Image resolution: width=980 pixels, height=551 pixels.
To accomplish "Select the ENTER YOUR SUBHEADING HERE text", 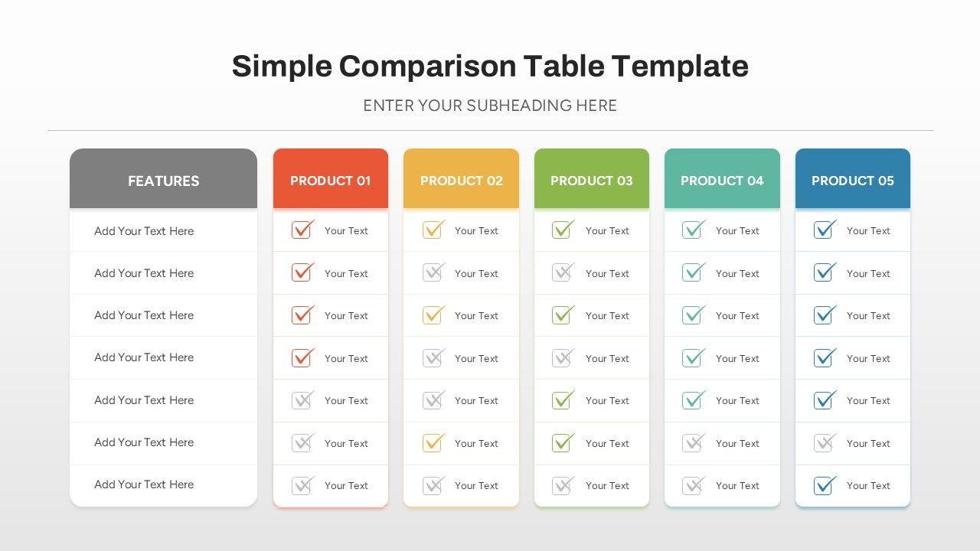I will [490, 106].
